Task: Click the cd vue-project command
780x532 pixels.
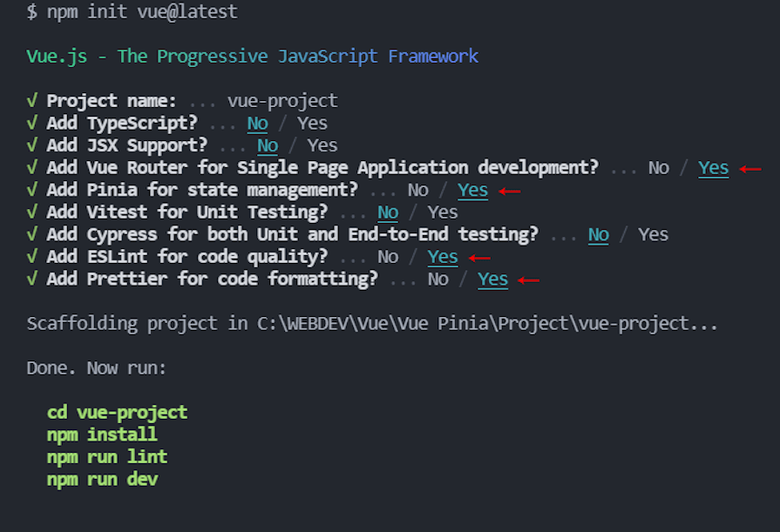Action: [117, 413]
